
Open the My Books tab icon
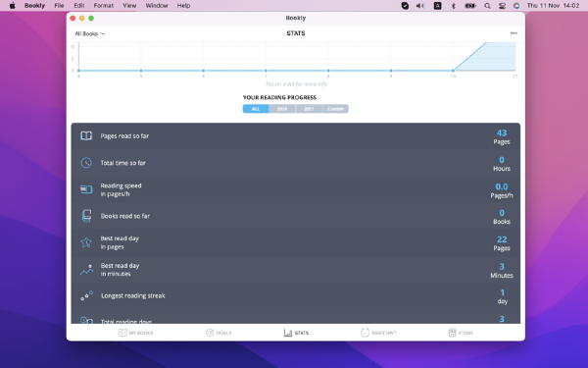tap(122, 333)
